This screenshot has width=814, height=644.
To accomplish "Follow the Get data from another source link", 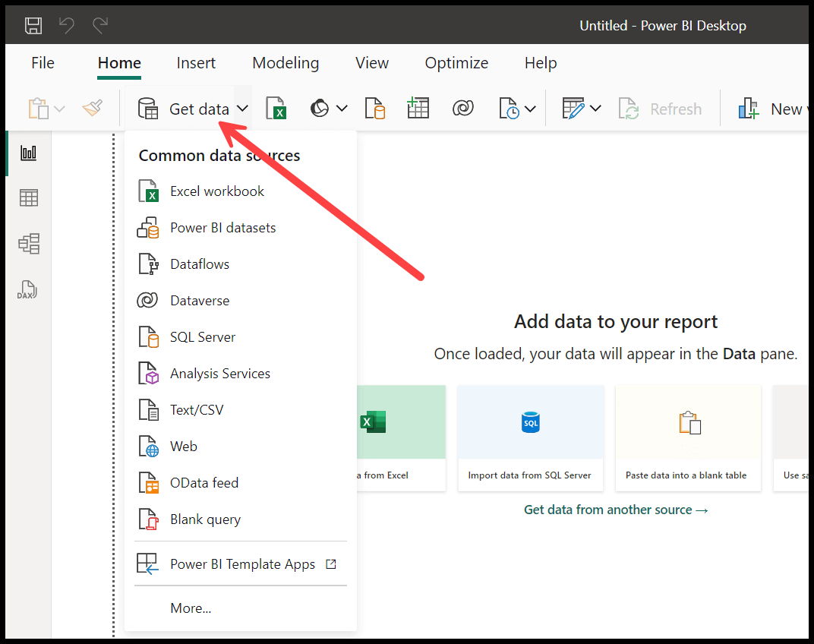I will click(616, 510).
